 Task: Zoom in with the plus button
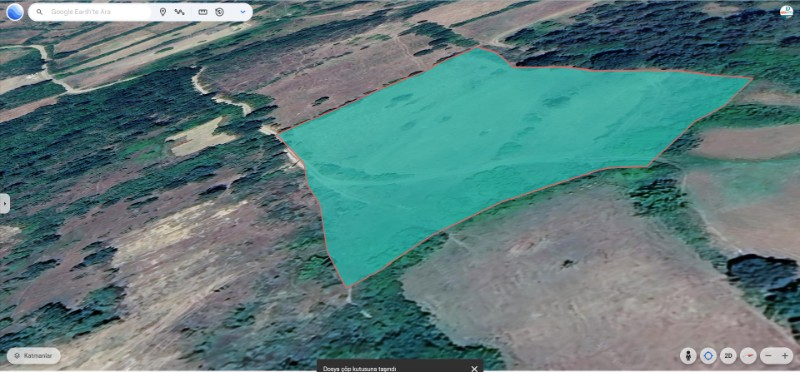785,356
